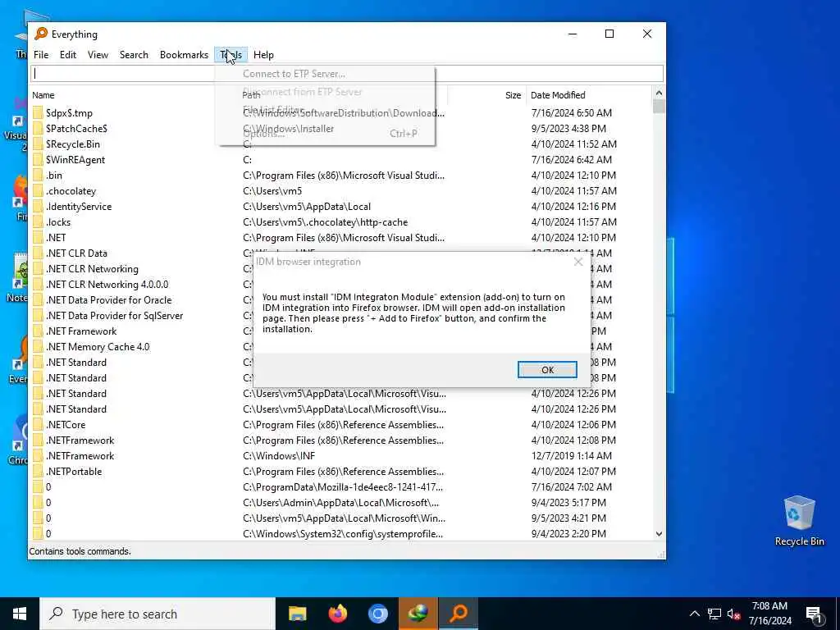Screen dimensions: 840x630
Task: Open the Edit menu
Action: [x=68, y=55]
